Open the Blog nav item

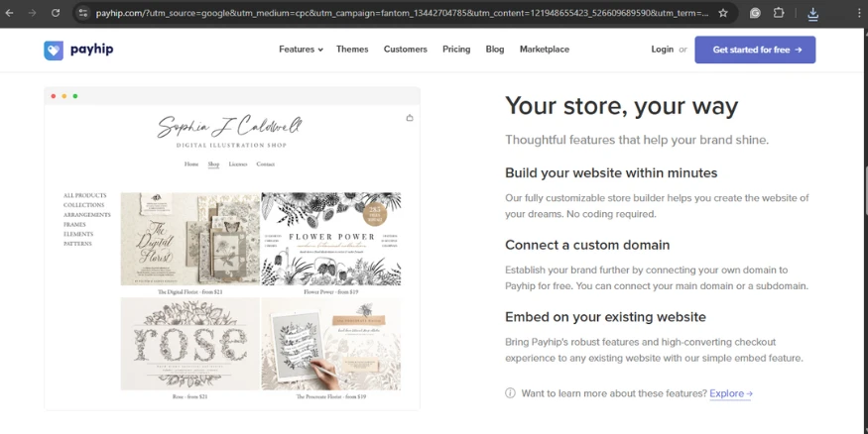pyautogui.click(x=495, y=50)
